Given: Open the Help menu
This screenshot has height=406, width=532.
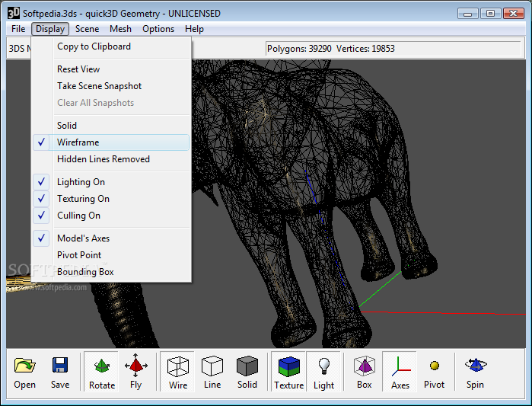Looking at the screenshot, I should pyautogui.click(x=194, y=29).
